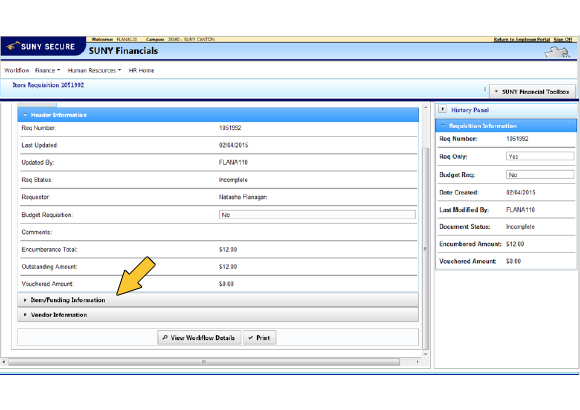Click the Print button

coord(260,337)
